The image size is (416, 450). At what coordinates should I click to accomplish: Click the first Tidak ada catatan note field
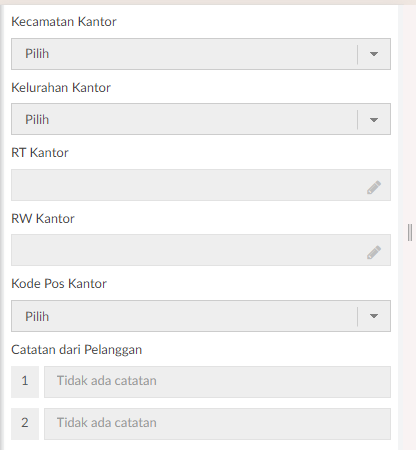(217, 382)
